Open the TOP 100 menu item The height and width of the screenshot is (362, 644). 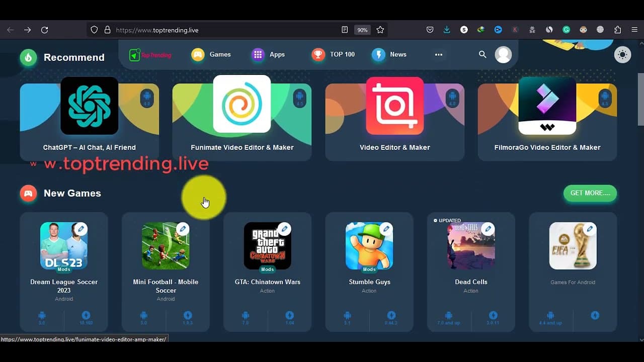tap(333, 54)
